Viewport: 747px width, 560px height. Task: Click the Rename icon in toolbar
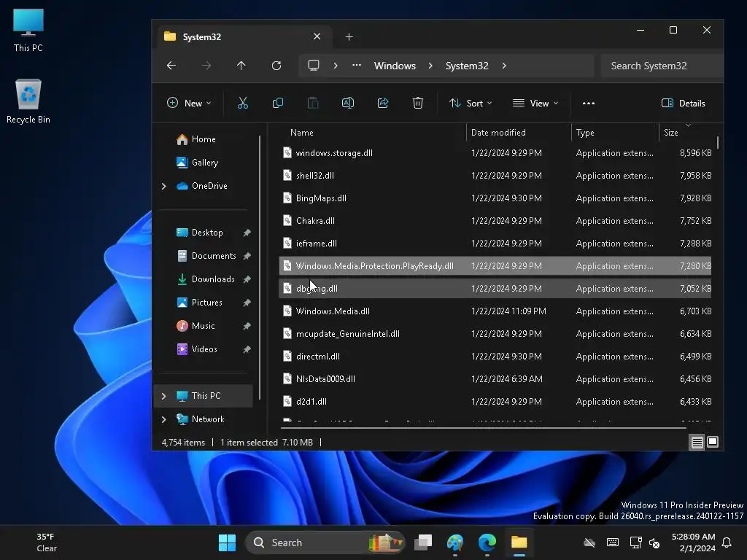coord(348,103)
